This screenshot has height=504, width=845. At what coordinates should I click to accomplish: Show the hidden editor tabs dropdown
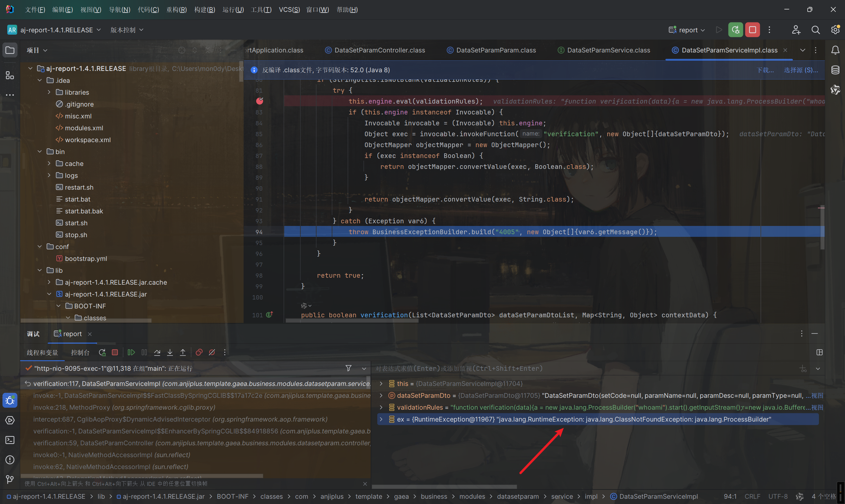(802, 50)
